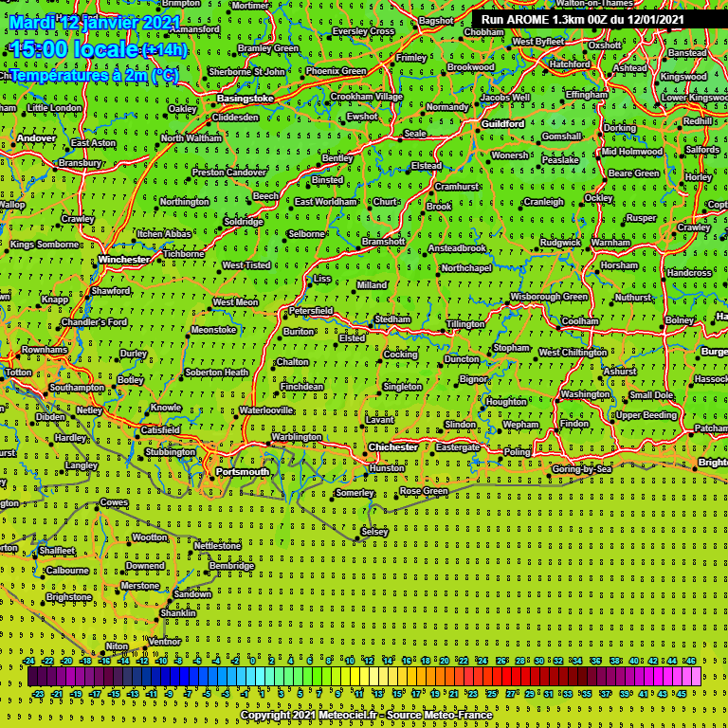Select the Goring-by-Sea label
This screenshot has width=728, height=728.
click(582, 469)
